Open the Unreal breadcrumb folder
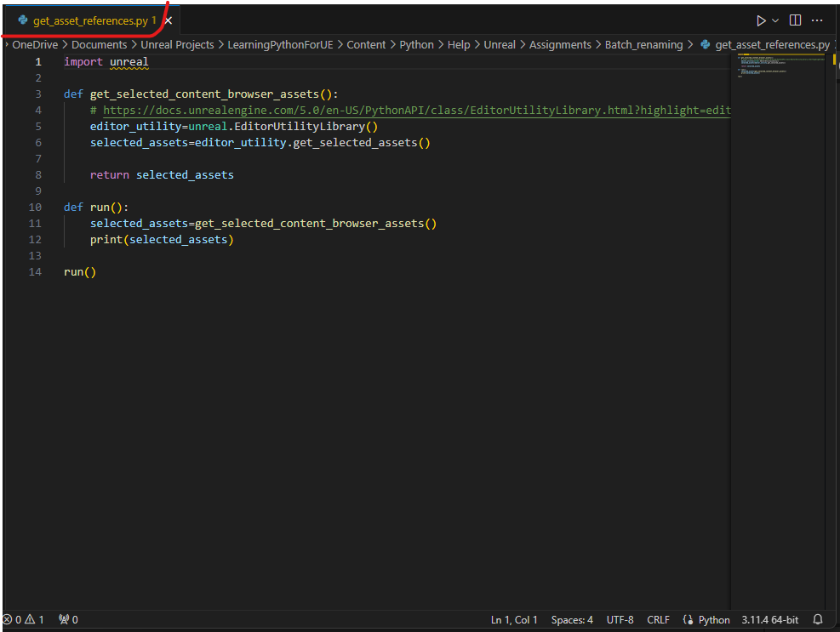 point(500,45)
